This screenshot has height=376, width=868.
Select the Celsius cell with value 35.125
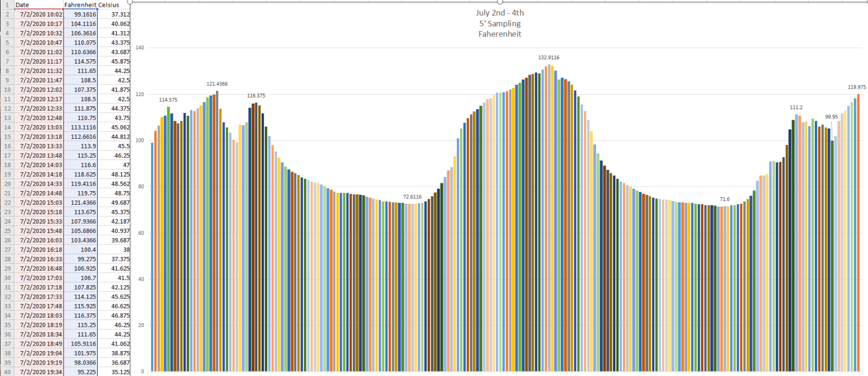pyautogui.click(x=113, y=372)
